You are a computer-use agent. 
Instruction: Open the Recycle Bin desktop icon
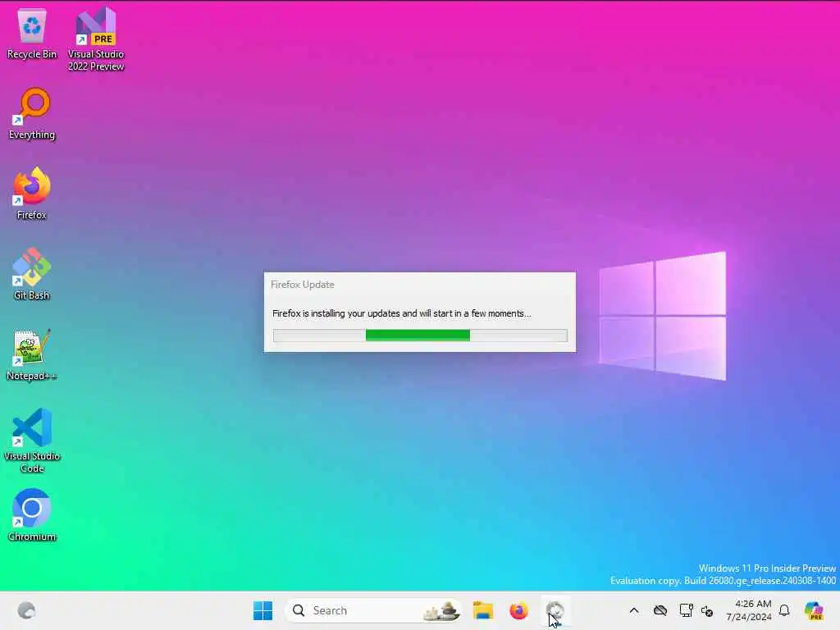[32, 34]
